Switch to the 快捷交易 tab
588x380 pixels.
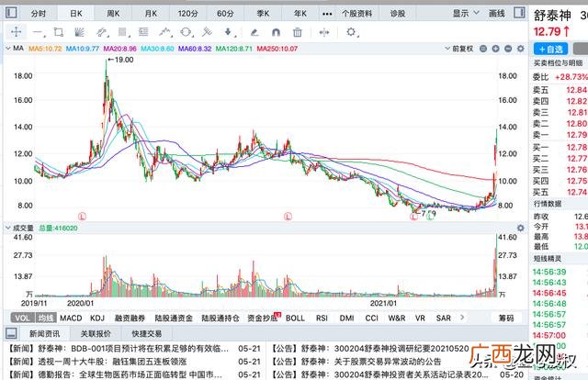(147, 333)
